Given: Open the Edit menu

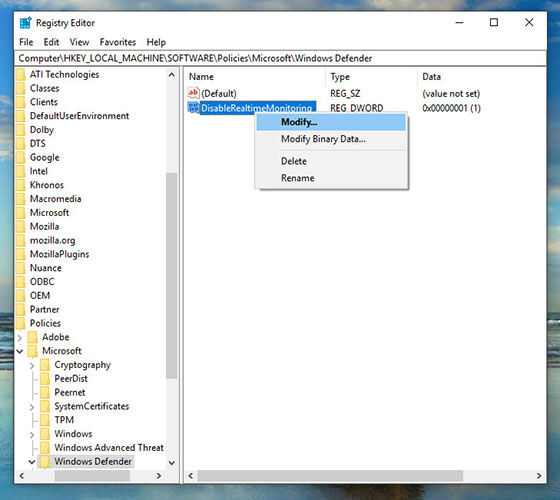Looking at the screenshot, I should click(x=51, y=42).
